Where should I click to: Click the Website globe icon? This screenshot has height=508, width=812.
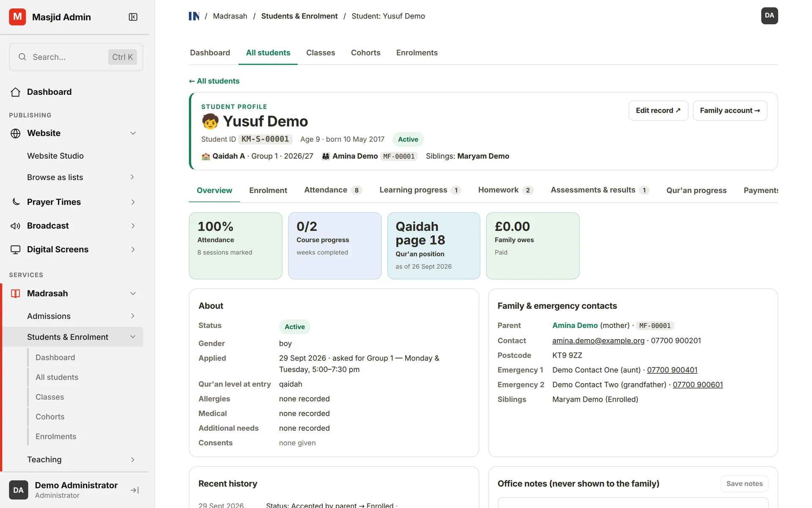click(x=16, y=133)
